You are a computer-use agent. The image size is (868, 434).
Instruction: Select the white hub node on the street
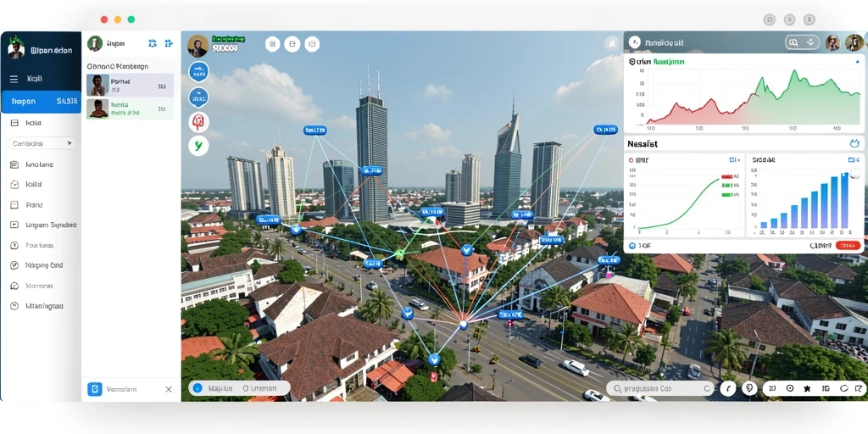pyautogui.click(x=464, y=325)
